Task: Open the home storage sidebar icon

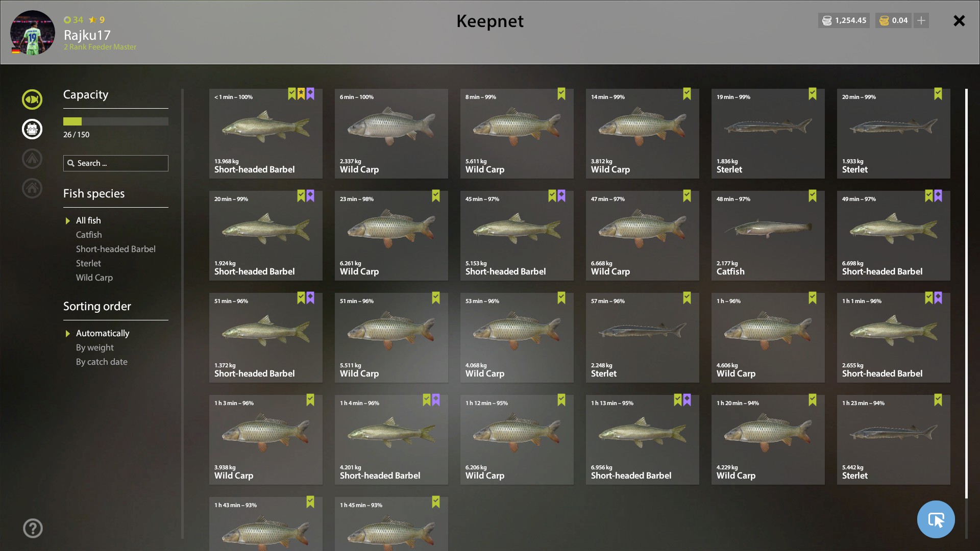Action: pyautogui.click(x=32, y=188)
